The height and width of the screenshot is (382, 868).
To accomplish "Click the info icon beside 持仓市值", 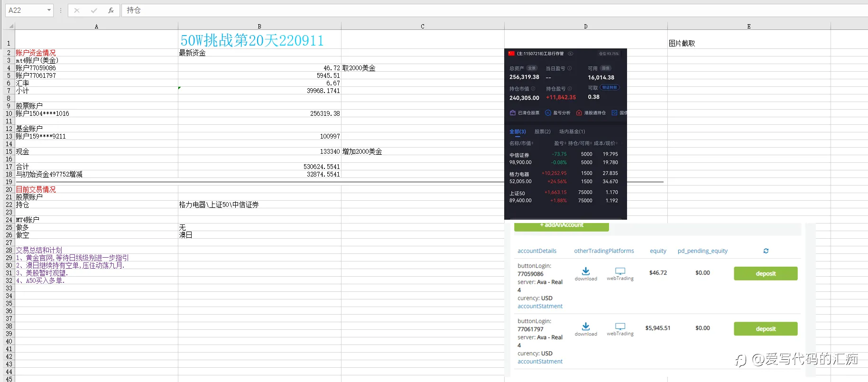I will [x=533, y=89].
